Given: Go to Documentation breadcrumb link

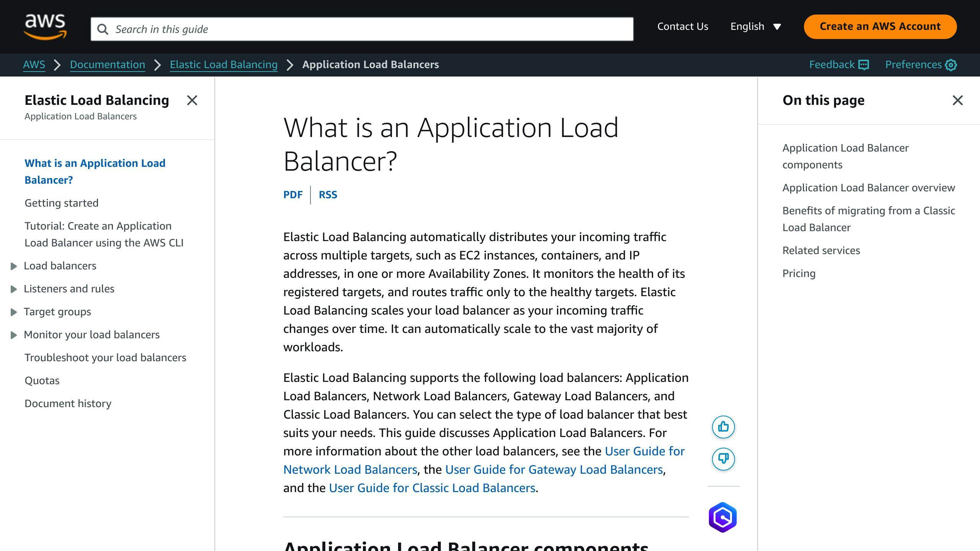Looking at the screenshot, I should (x=108, y=65).
